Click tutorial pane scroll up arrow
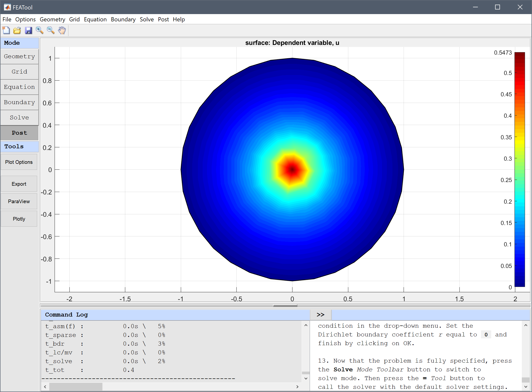Viewport: 532px width, 392px height. pos(526,325)
